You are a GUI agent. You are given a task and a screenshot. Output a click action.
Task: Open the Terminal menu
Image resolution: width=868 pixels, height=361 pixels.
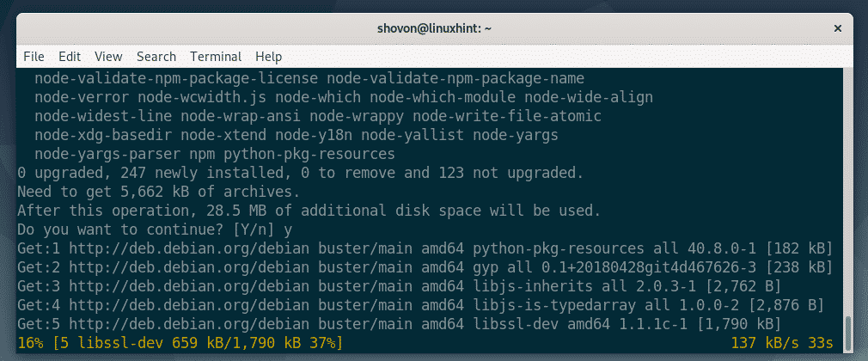[x=216, y=57]
